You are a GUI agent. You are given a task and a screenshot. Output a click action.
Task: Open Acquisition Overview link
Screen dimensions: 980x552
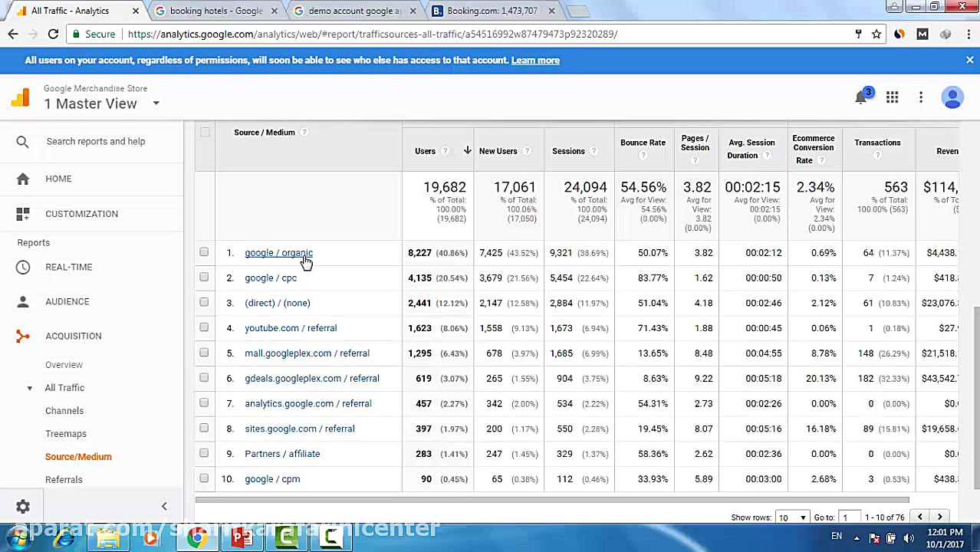64,365
